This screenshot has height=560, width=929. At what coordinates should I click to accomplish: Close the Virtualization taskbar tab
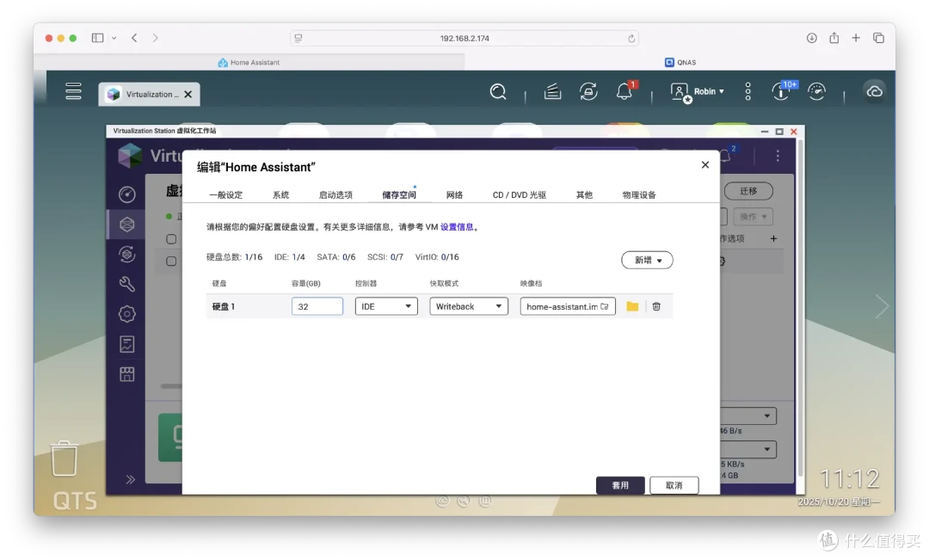click(188, 95)
